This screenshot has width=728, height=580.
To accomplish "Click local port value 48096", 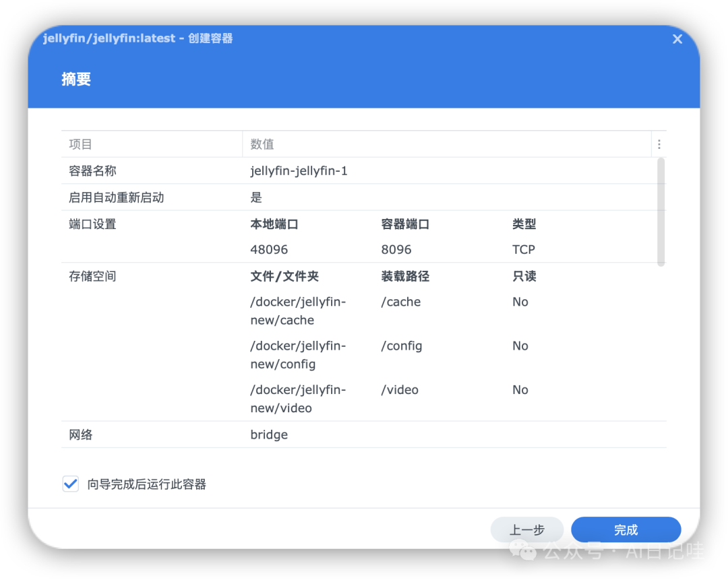I will pos(269,250).
